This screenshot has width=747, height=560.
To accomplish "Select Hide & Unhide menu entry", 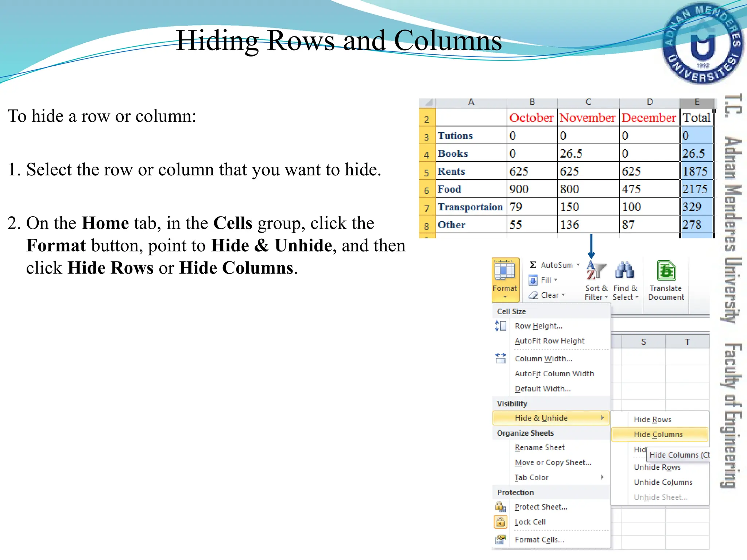I will pyautogui.click(x=551, y=418).
